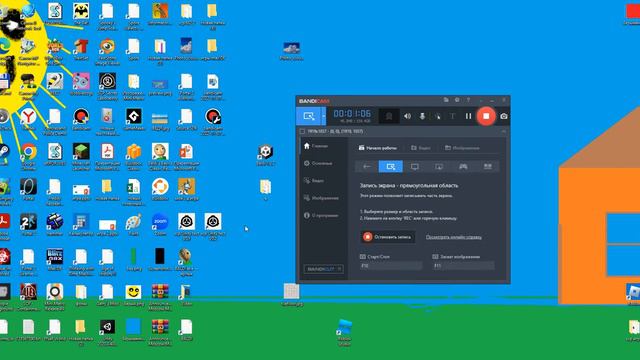This screenshot has height=360, width=640.
Task: Toggle speaker sound recording in Bandicam
Action: 407,116
